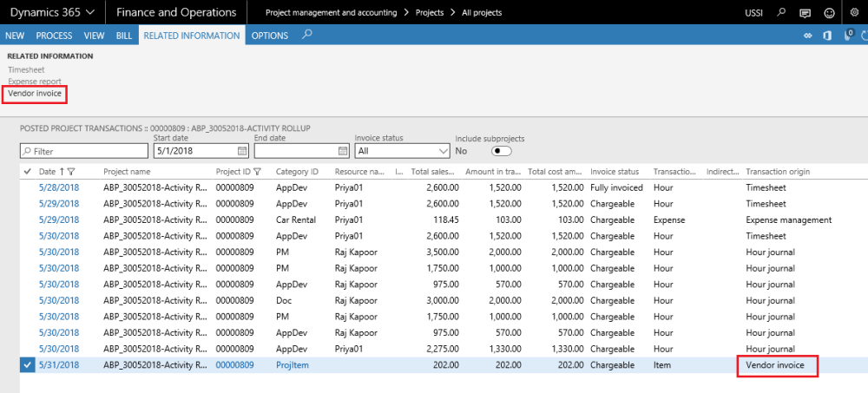Click the refresh page icon
This screenshot has width=868, height=393.
tap(864, 36)
